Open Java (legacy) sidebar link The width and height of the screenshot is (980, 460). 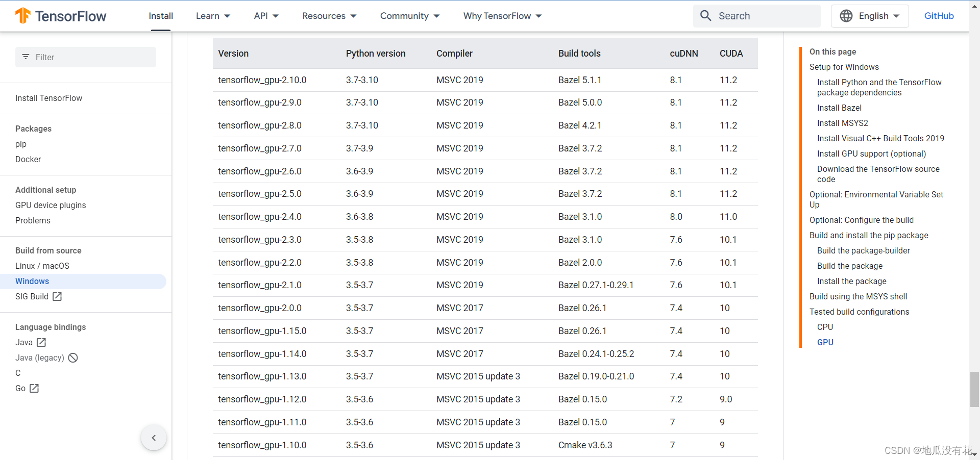click(x=40, y=357)
